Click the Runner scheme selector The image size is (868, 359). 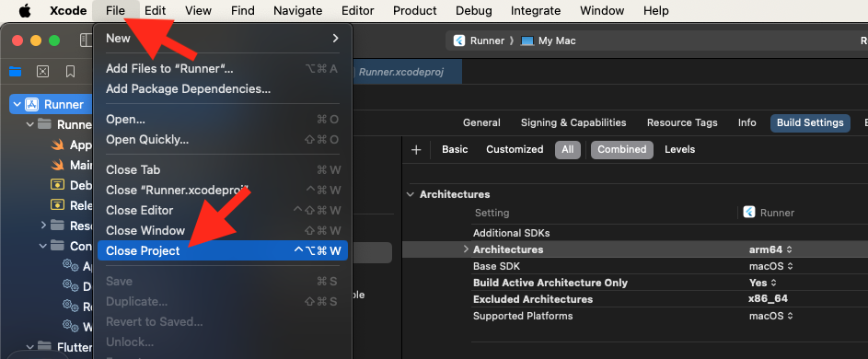479,41
